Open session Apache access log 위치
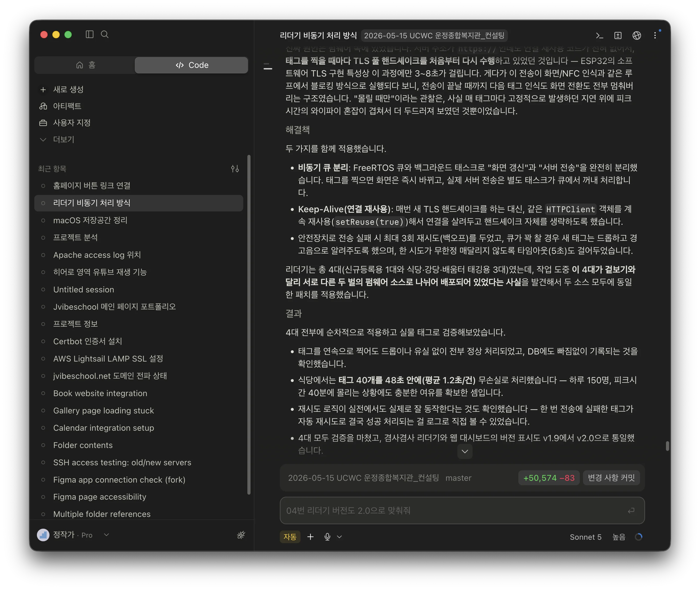This screenshot has width=700, height=590. [x=139, y=255]
